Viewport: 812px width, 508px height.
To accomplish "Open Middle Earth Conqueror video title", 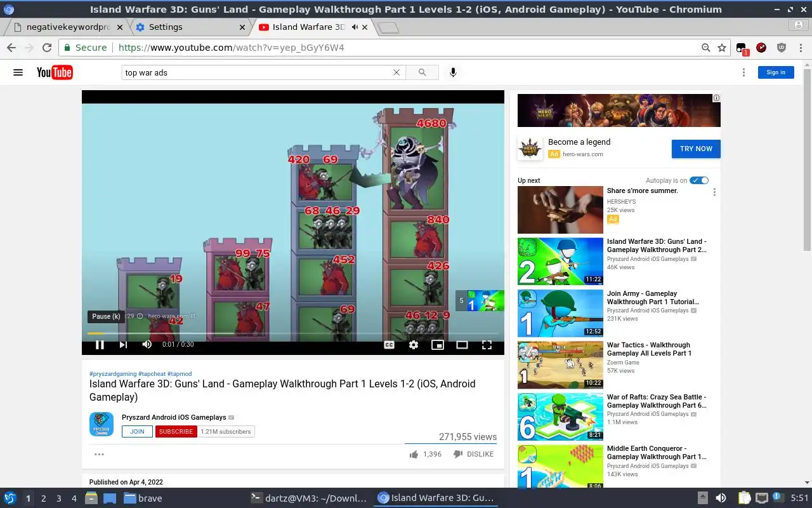I will 657,452.
